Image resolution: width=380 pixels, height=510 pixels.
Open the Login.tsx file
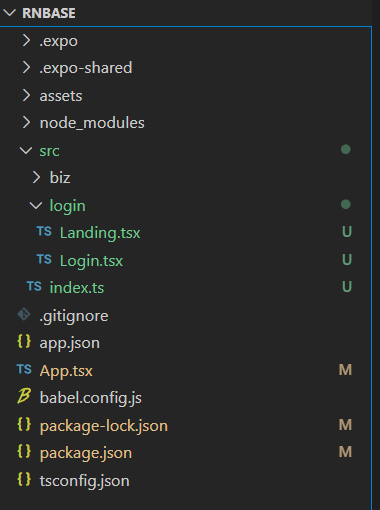coord(91,261)
